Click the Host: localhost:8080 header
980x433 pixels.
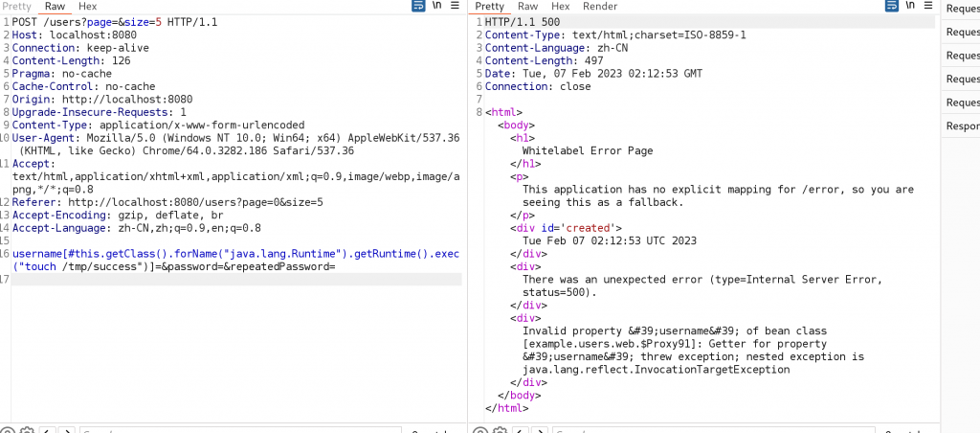click(x=75, y=35)
